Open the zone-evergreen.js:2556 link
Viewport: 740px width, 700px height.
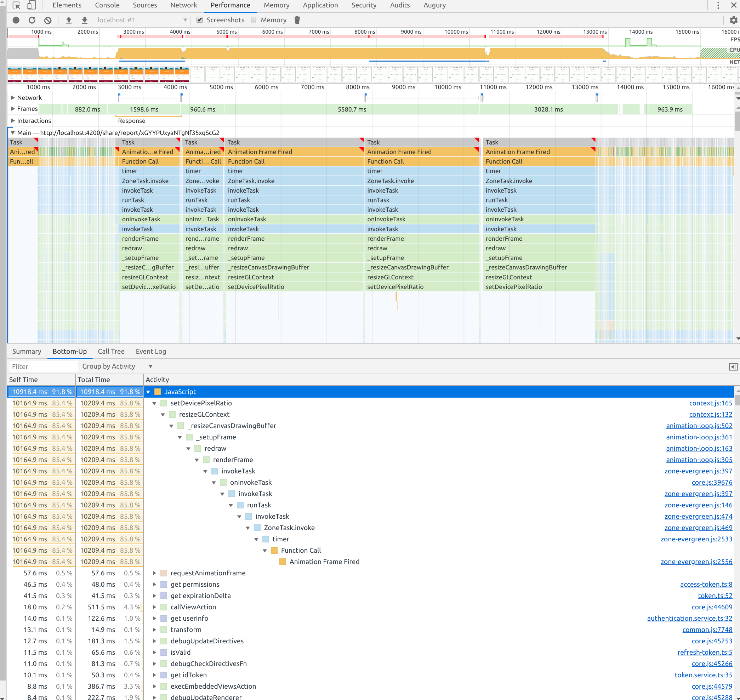[696, 562]
